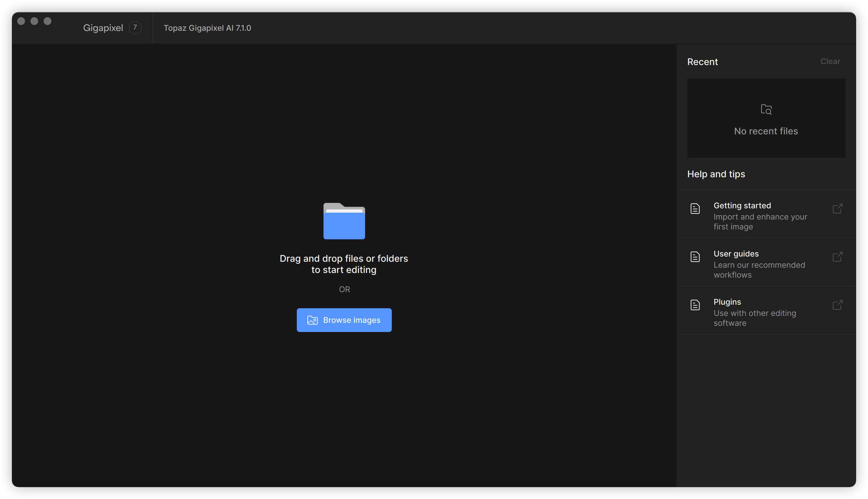
Task: Click the 'No recent files' text
Action: point(766,131)
